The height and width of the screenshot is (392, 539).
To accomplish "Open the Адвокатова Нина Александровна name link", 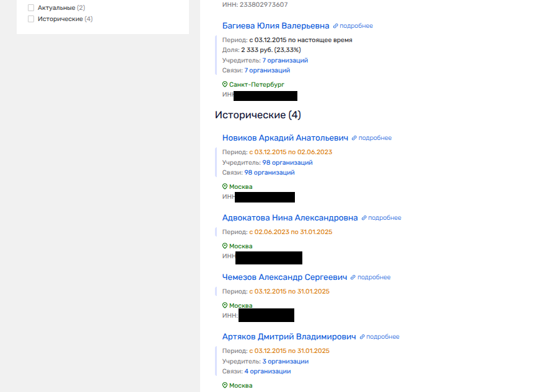I will [290, 218].
